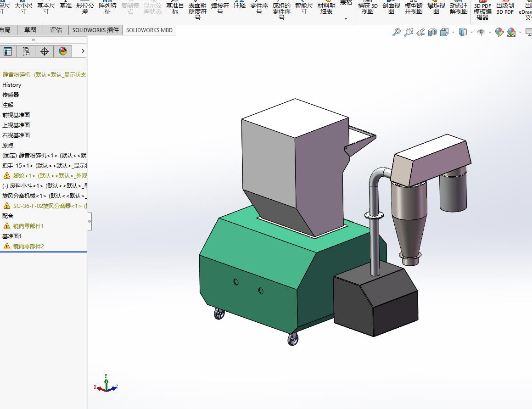Click the Previous View icon
The height and width of the screenshot is (409, 532).
(420, 32)
